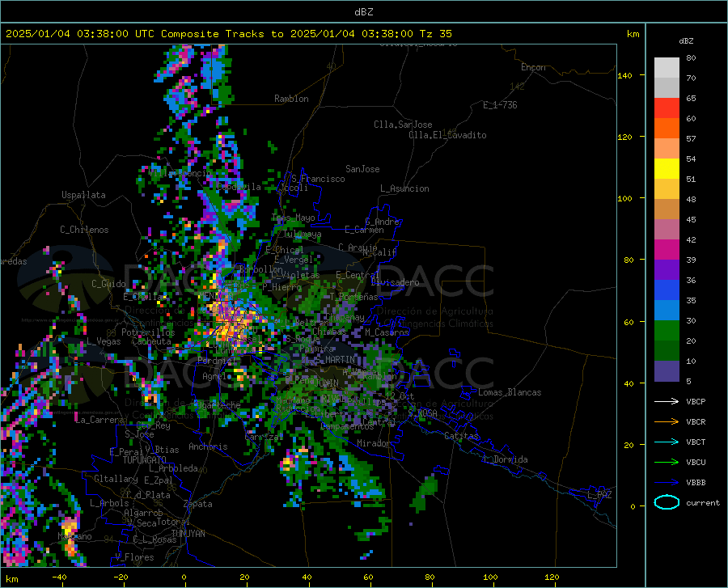The width and height of the screenshot is (728, 588).
Task: Click the 'L_Vegas' map label
Action: (x=104, y=341)
